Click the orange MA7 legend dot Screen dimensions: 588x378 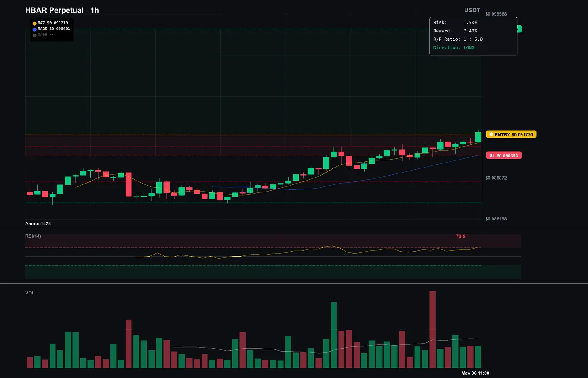pyautogui.click(x=34, y=24)
